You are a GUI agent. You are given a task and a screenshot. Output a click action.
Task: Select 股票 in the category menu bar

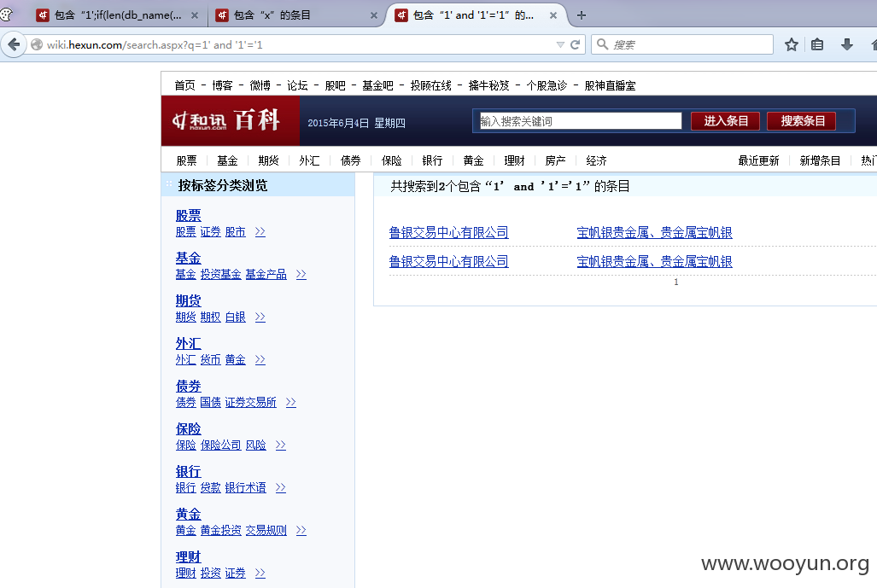[186, 161]
